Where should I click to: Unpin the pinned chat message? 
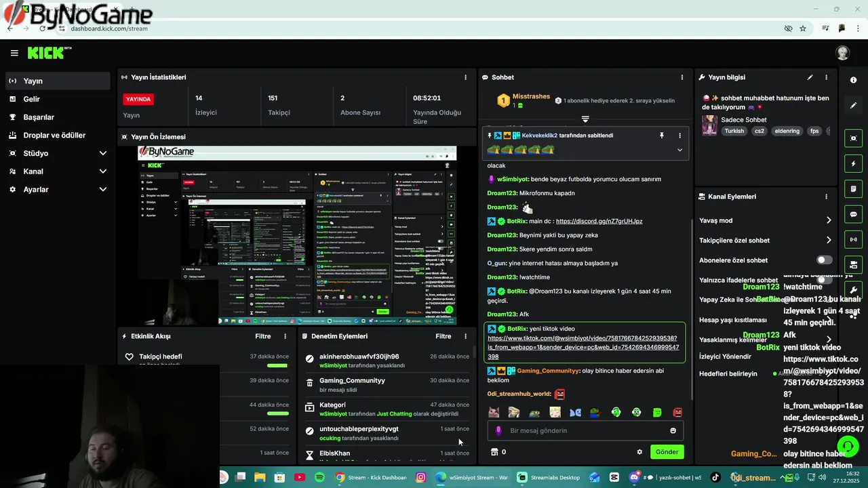pos(662,136)
